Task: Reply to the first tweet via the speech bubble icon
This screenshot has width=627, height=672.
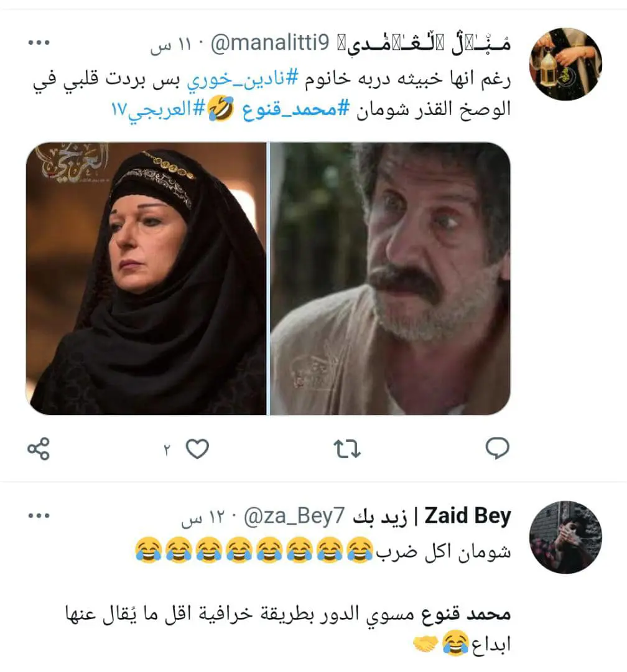Action: pos(497,448)
